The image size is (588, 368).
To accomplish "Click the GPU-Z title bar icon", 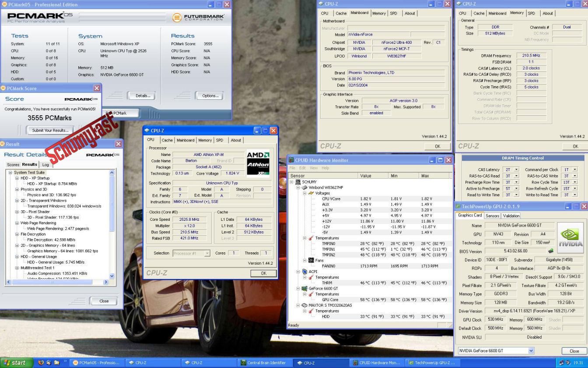I will [458, 206].
